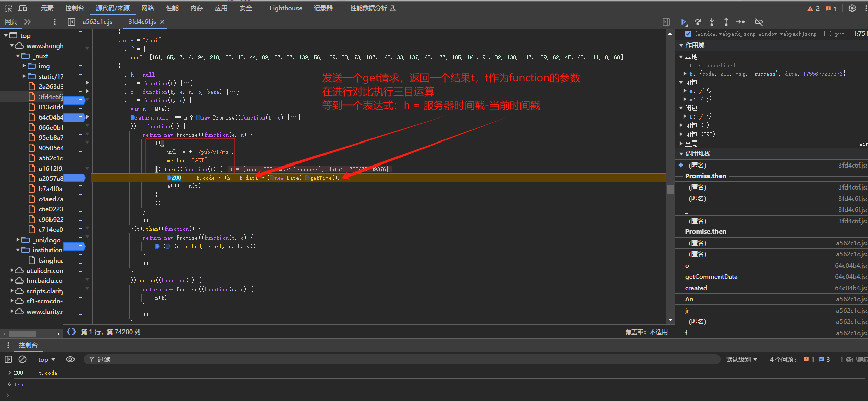Activate the inspect element picker icon
The height and width of the screenshot is (401, 868).
[8, 8]
